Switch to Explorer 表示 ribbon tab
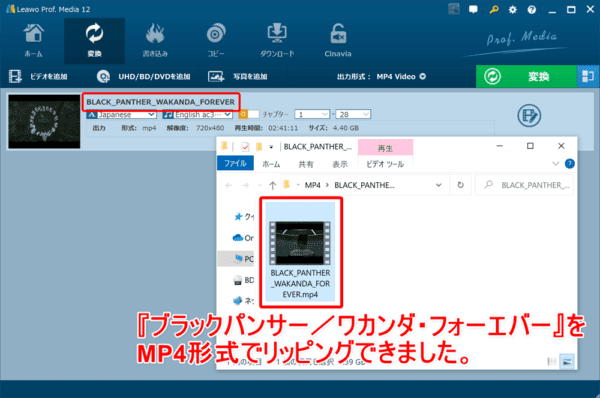600x398 pixels. 340,164
